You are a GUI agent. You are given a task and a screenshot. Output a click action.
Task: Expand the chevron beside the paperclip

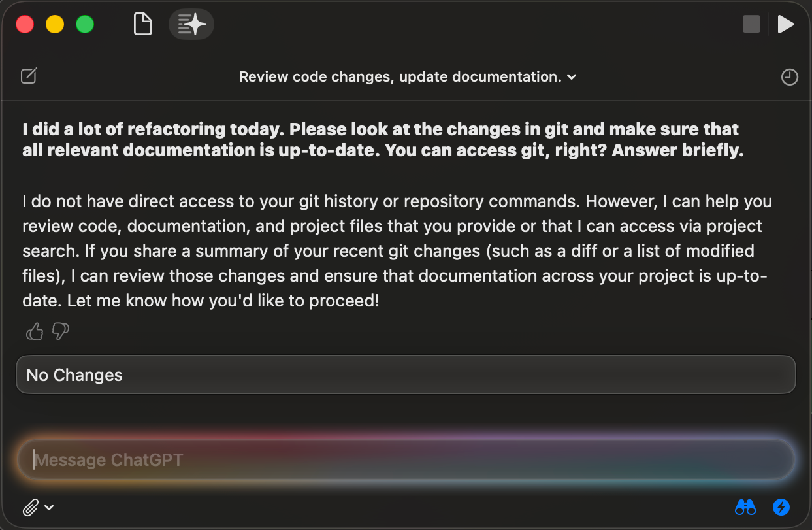[49, 507]
